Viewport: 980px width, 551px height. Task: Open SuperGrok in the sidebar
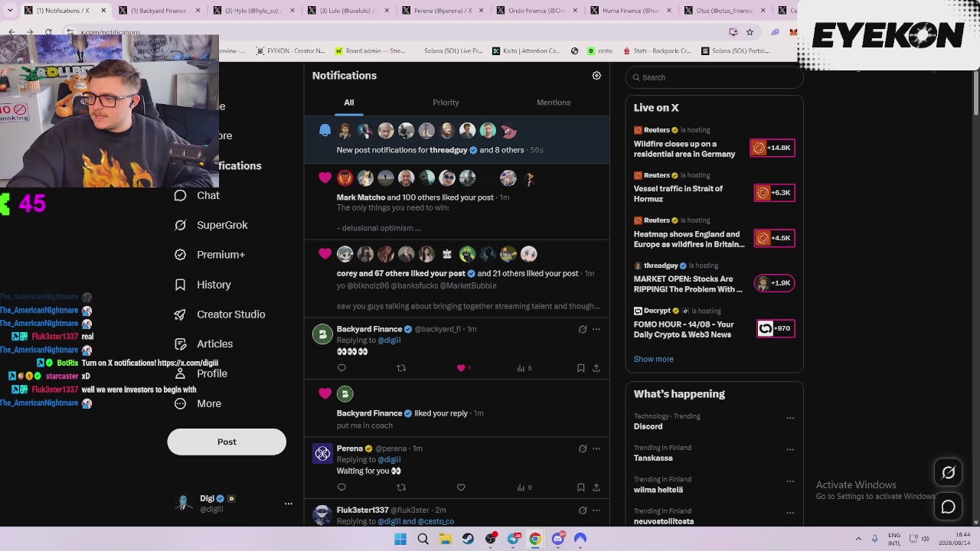pos(211,225)
